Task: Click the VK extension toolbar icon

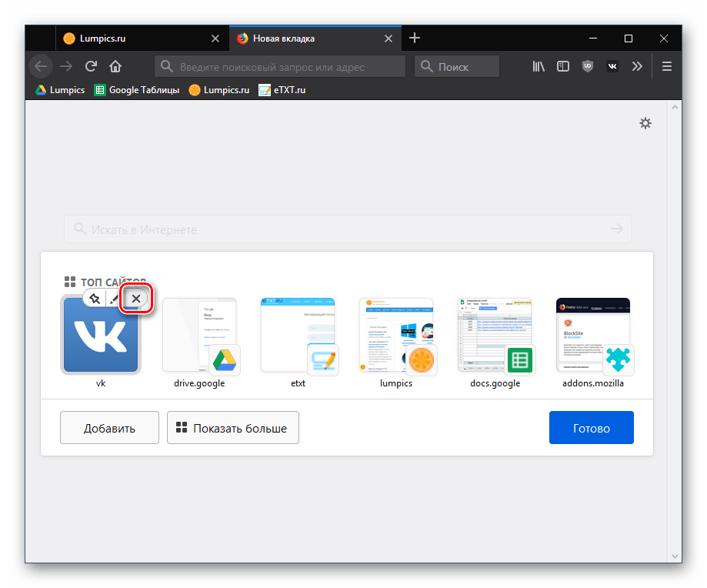Action: (612, 66)
